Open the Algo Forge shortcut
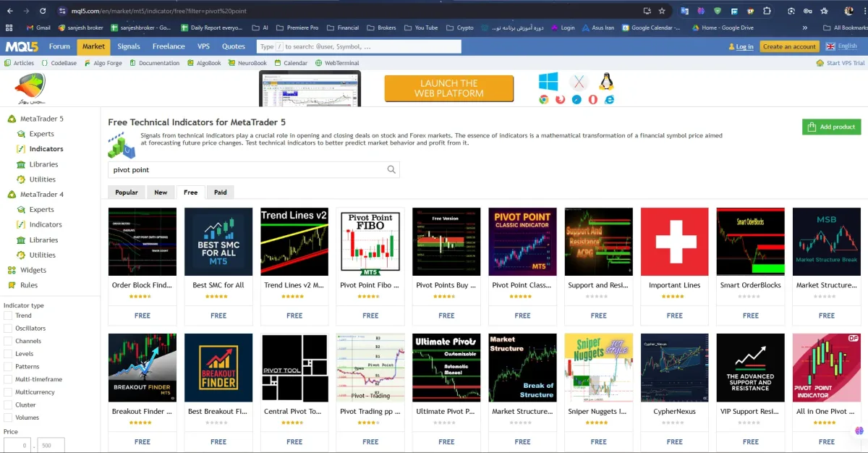868x453 pixels. click(103, 63)
